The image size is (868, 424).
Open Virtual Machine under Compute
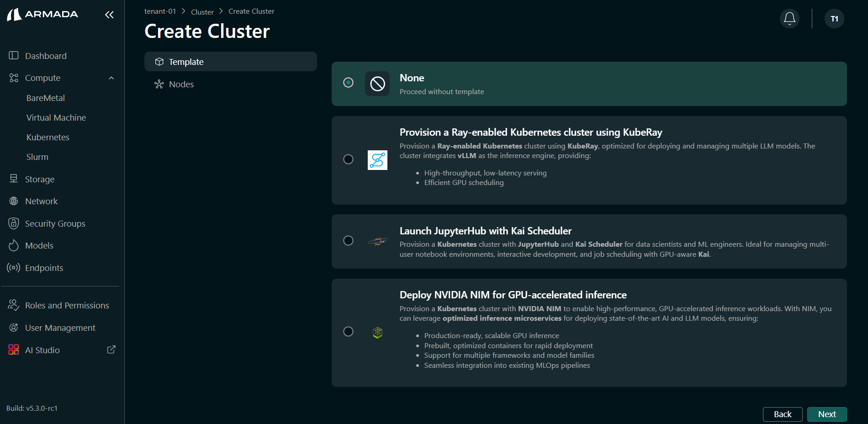[x=56, y=117]
